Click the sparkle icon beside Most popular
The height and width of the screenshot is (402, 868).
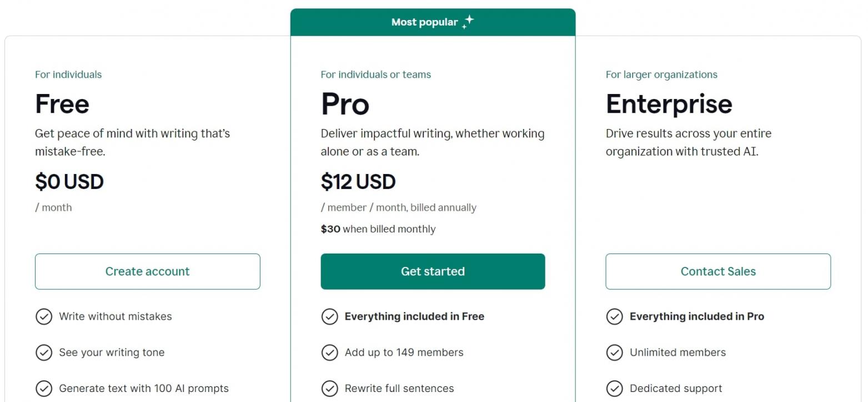tap(468, 22)
